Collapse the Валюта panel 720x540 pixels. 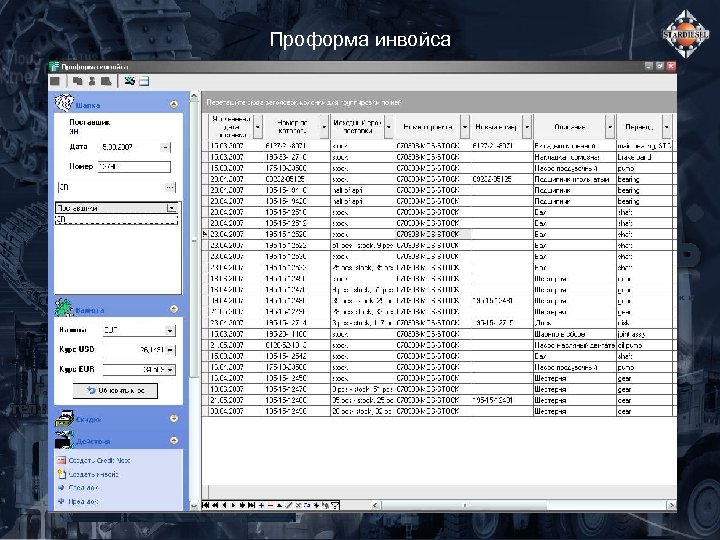174,309
